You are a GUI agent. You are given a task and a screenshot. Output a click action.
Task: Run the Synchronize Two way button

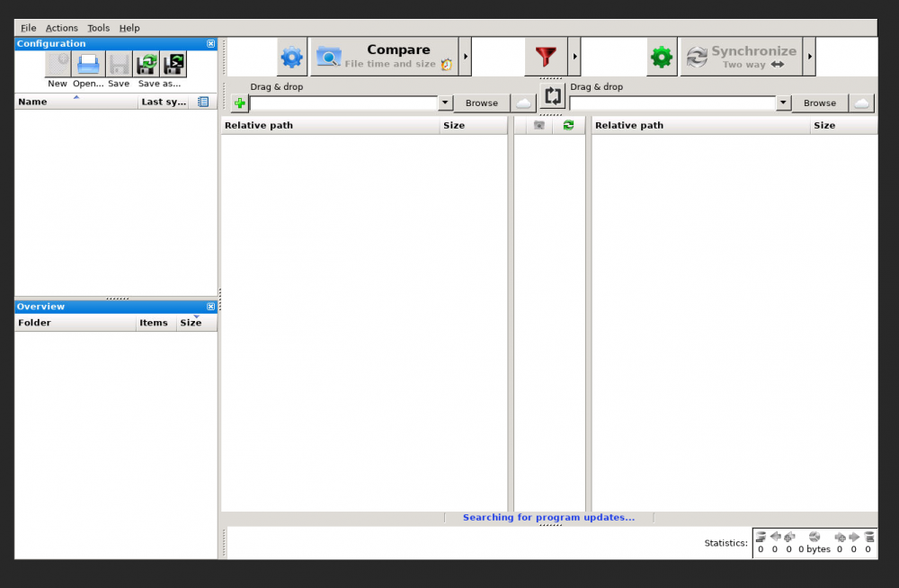(x=742, y=57)
